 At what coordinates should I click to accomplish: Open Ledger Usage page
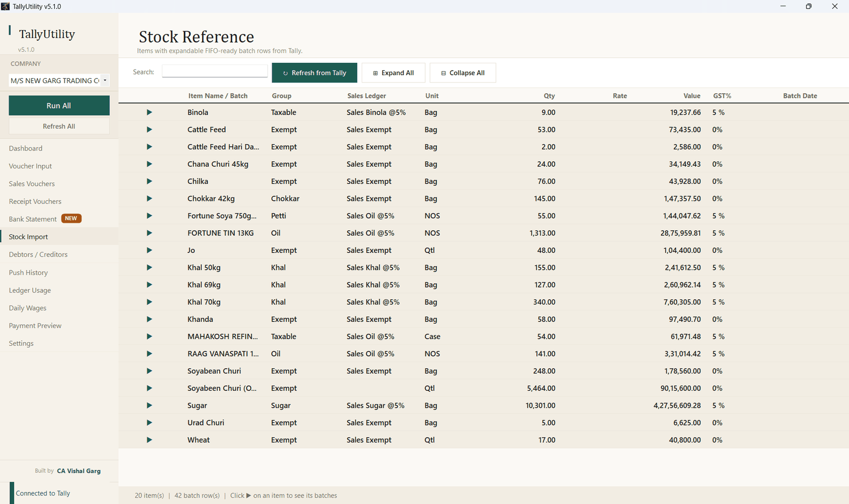click(x=30, y=290)
